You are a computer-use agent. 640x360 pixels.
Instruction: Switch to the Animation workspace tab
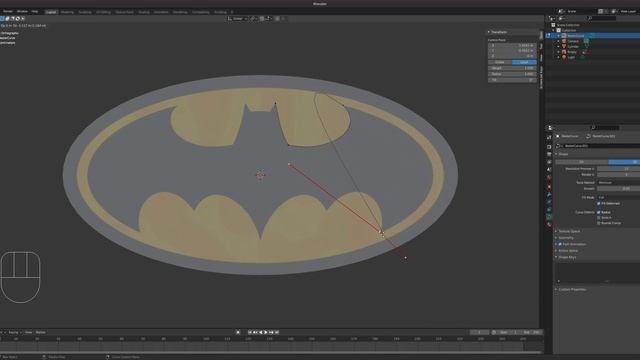click(x=161, y=12)
